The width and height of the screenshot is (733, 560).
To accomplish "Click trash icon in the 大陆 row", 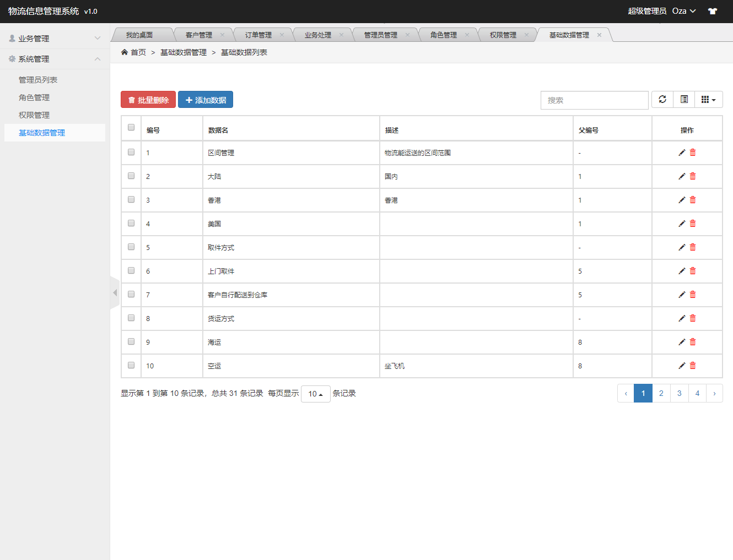I will click(693, 176).
